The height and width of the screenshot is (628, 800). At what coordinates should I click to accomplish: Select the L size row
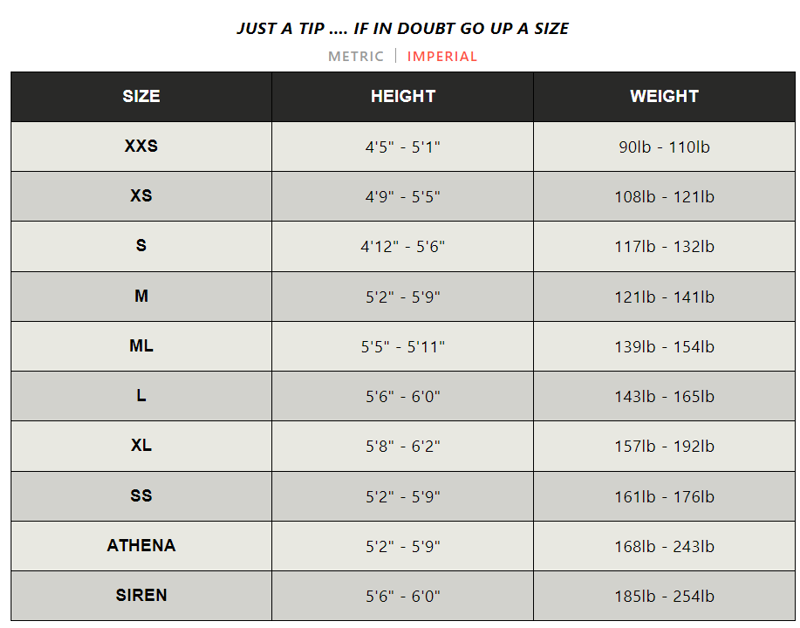(140, 396)
